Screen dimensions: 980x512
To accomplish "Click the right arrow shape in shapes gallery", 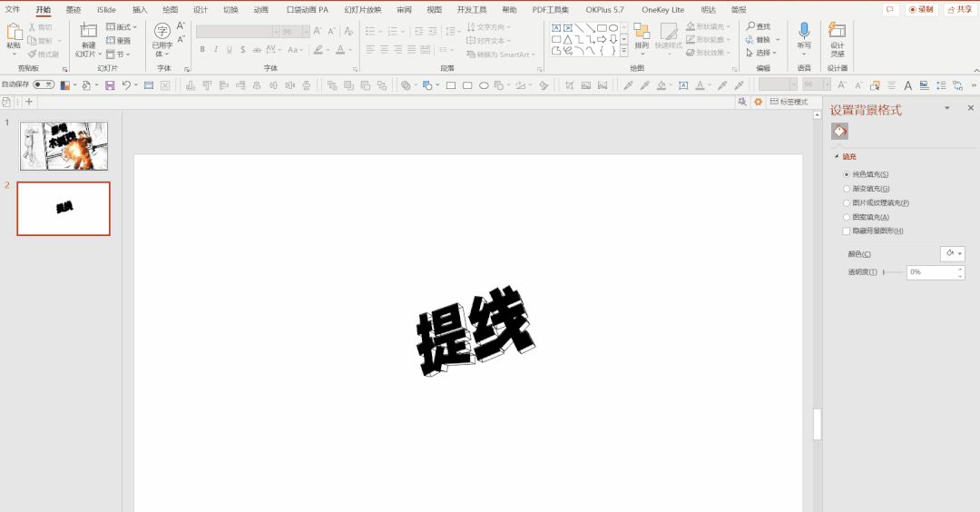I will pyautogui.click(x=602, y=39).
